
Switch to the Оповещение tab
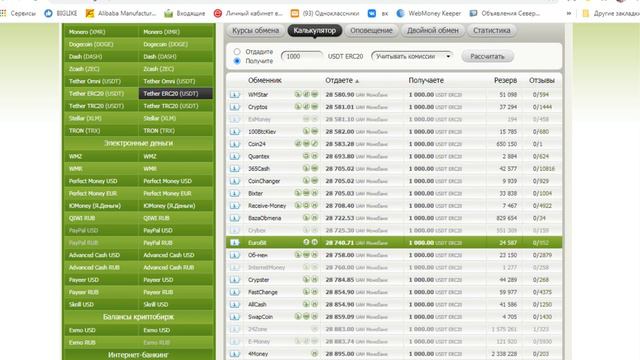371,31
